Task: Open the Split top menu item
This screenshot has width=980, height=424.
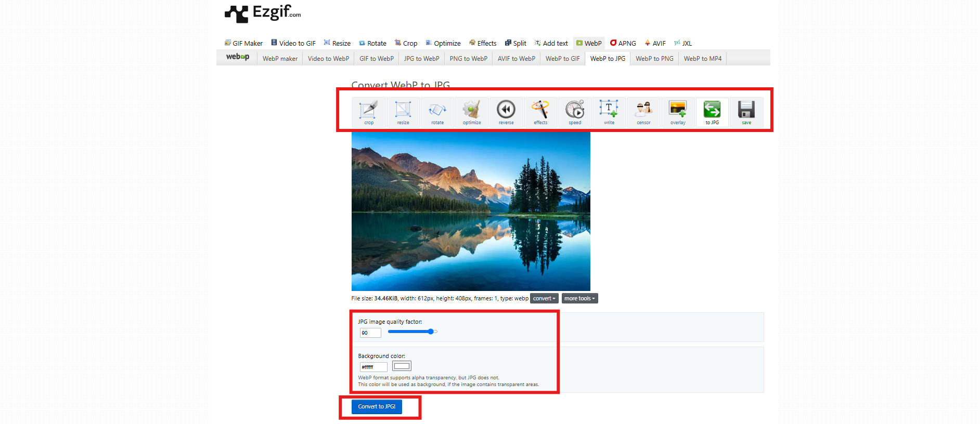Action: click(x=515, y=43)
